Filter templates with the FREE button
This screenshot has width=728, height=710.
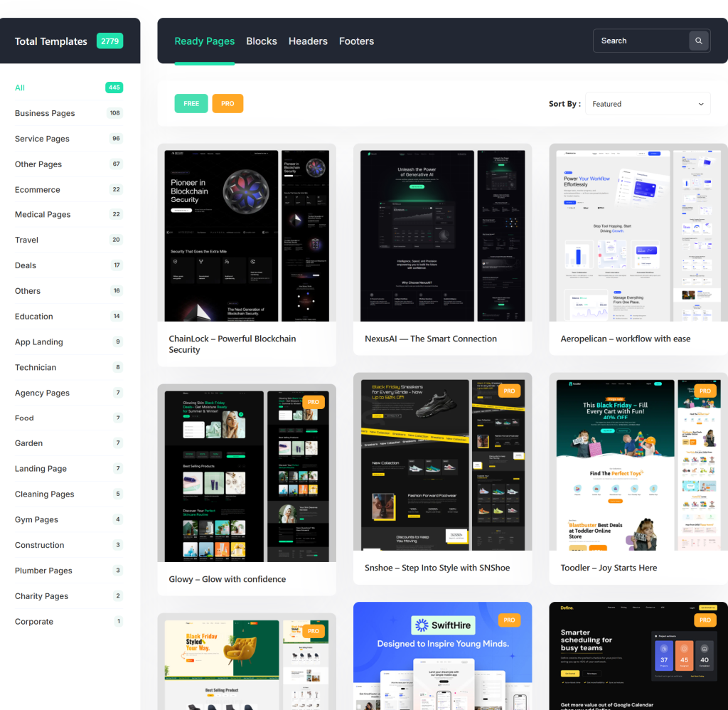191,104
